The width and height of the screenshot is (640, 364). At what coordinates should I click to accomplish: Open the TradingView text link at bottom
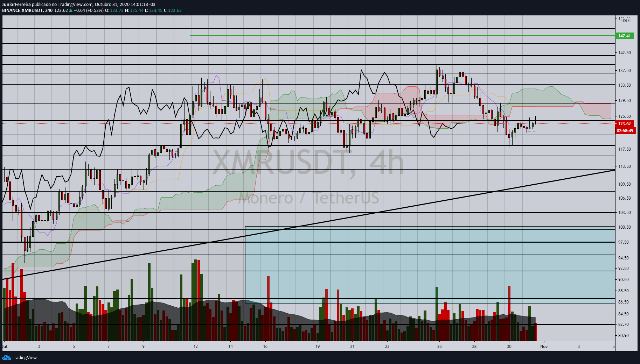pyautogui.click(x=24, y=358)
